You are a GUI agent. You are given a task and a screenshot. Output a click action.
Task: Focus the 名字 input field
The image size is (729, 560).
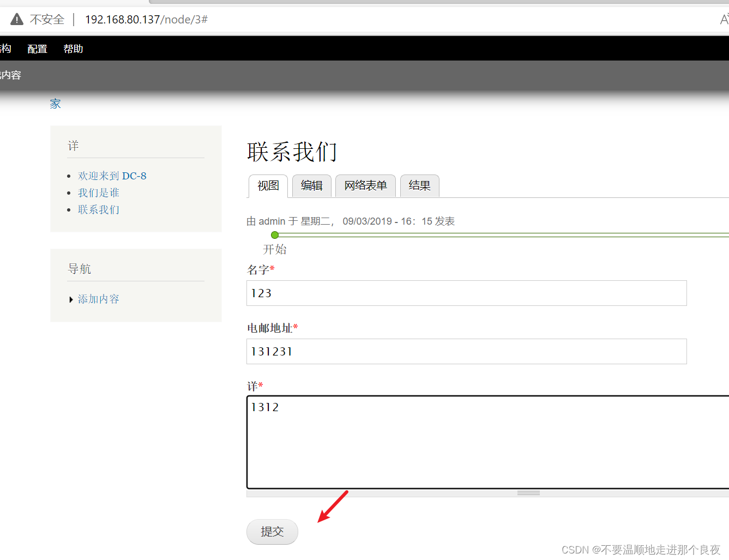[x=467, y=293]
